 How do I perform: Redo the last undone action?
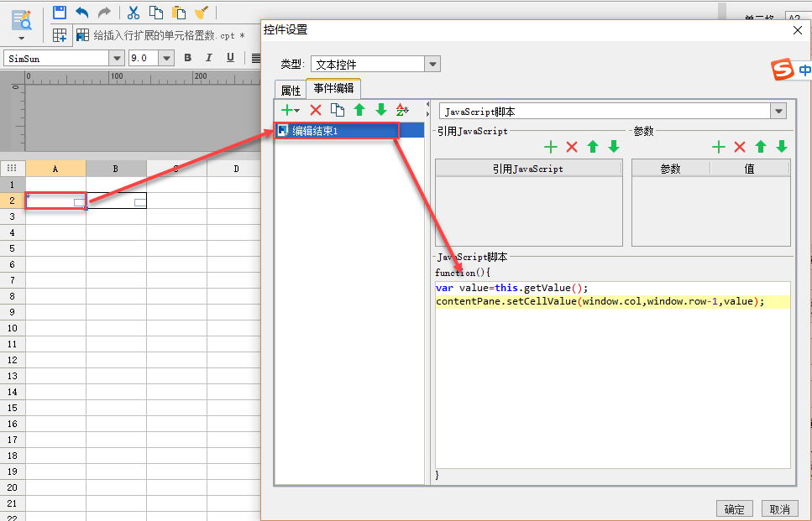[x=105, y=12]
